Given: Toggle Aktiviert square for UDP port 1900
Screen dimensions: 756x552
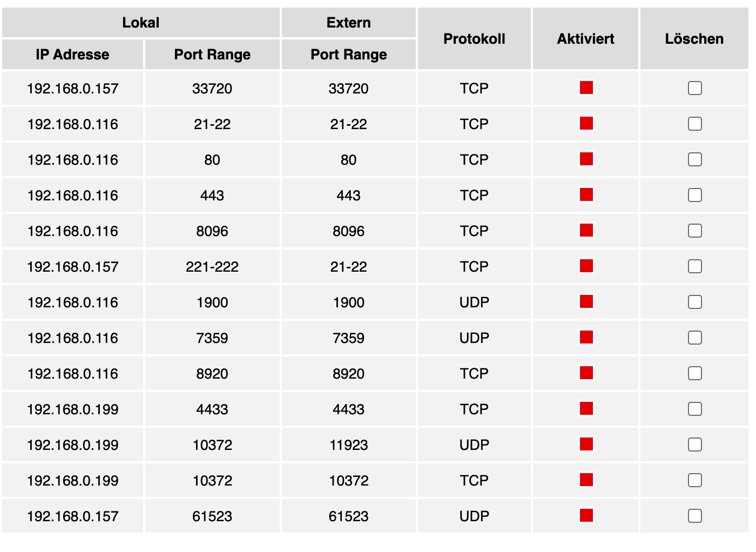Looking at the screenshot, I should click(586, 301).
